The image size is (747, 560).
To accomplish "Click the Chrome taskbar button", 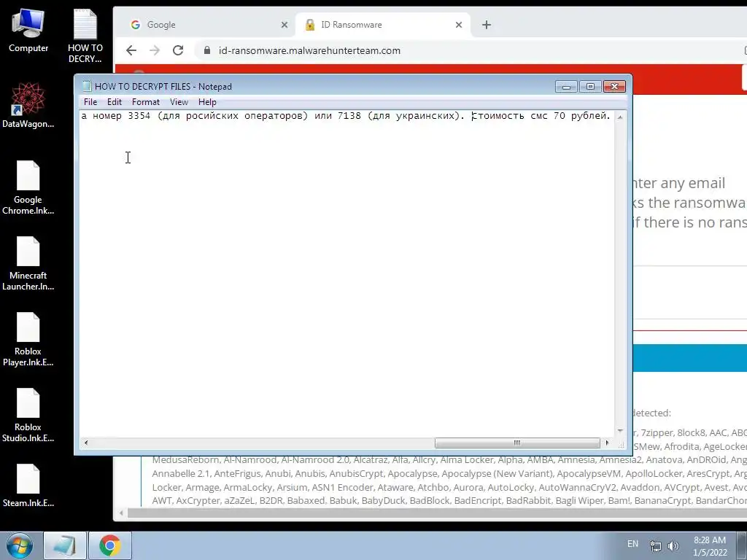I will [x=110, y=545].
